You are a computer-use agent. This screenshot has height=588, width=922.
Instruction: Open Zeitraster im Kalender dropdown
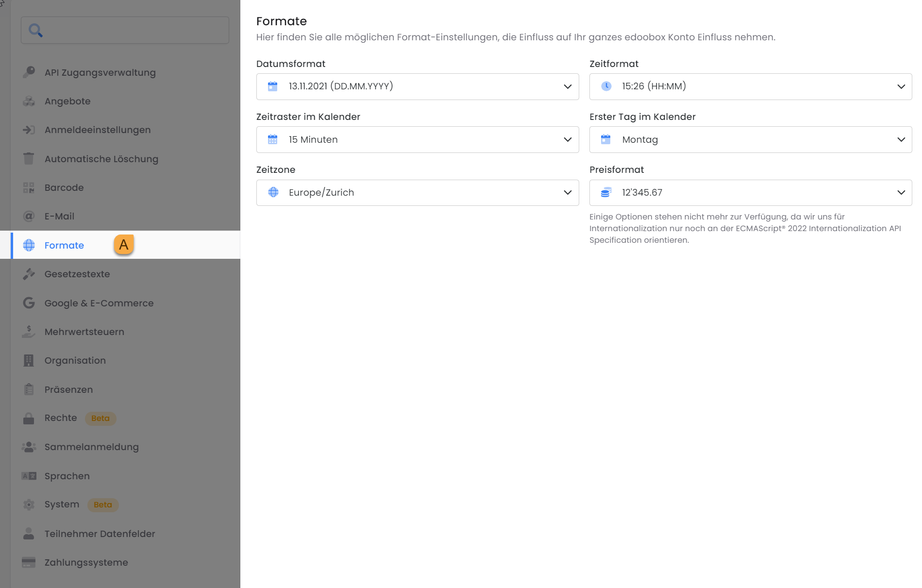(x=417, y=139)
